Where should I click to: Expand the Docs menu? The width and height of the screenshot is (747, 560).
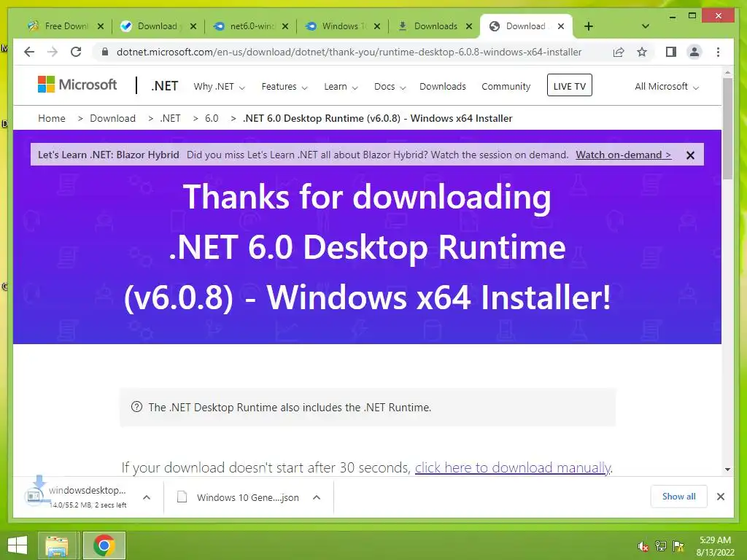click(x=390, y=87)
